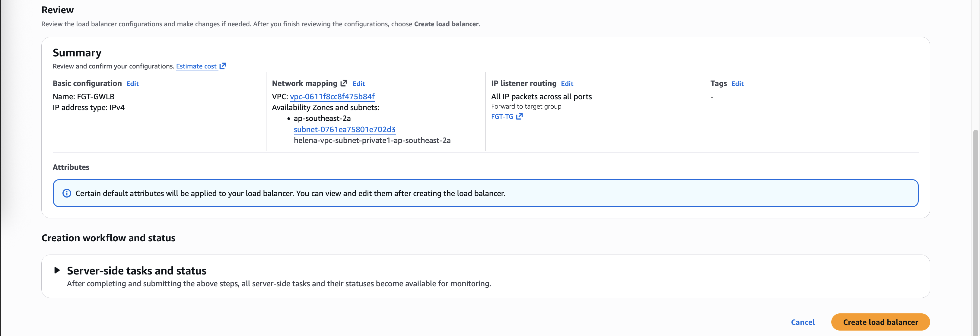980x336 pixels.
Task: Open VPC vpc-0611f8cc8f475b84f link
Action: [332, 97]
